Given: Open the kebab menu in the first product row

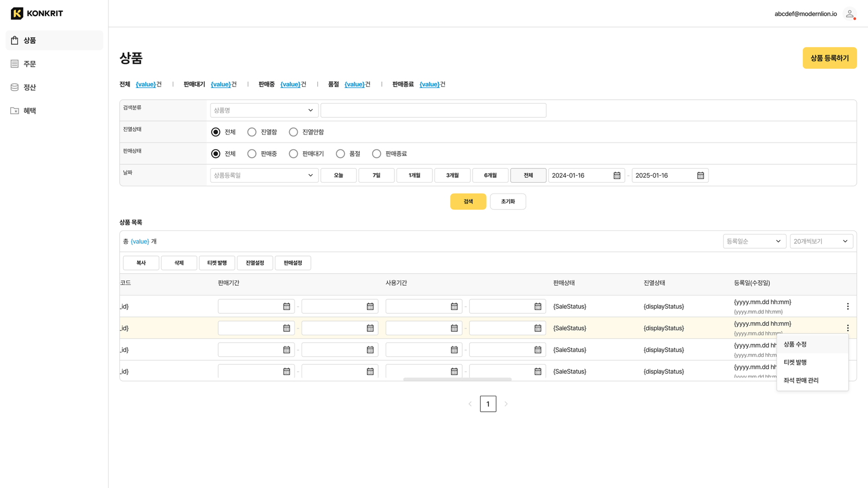Looking at the screenshot, I should tap(848, 306).
